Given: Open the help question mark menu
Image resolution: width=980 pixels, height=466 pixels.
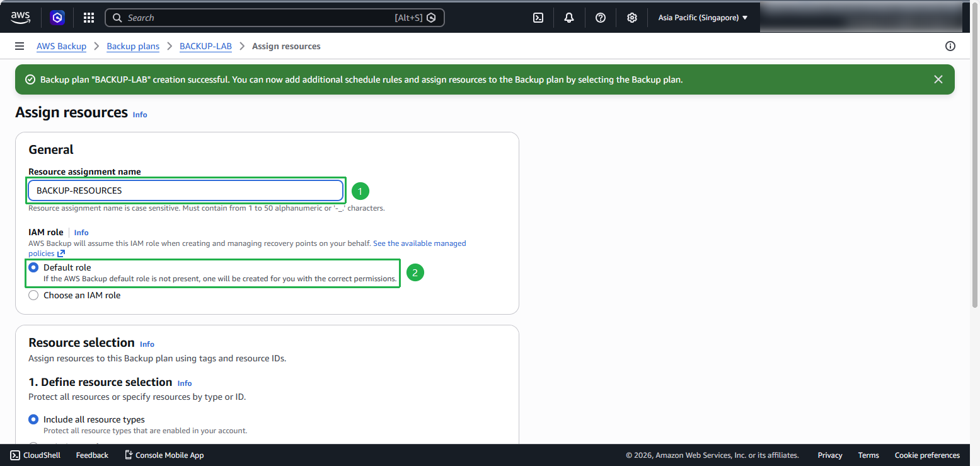Looking at the screenshot, I should (x=601, y=18).
